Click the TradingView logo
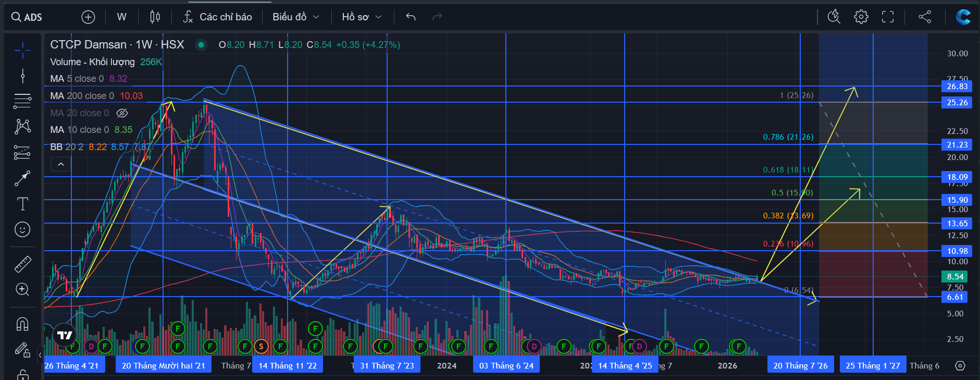The width and height of the screenshot is (980, 380). tap(65, 335)
